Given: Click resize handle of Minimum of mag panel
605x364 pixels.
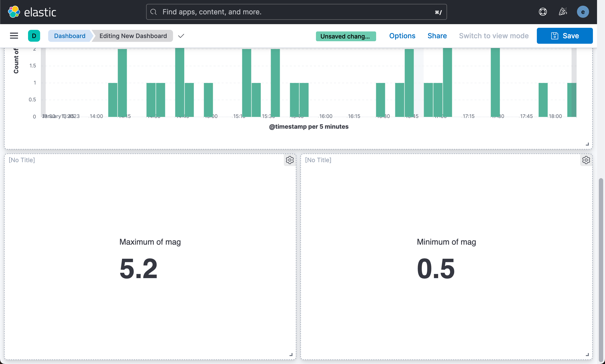Looking at the screenshot, I should 587,355.
